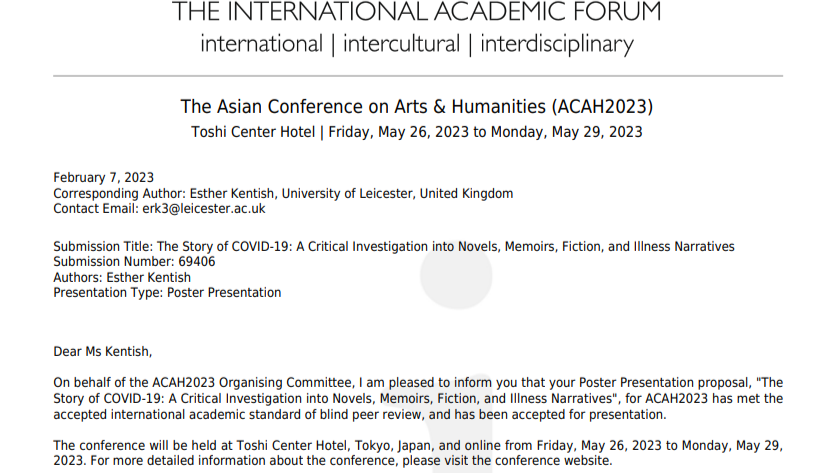838x473 pixels.
Task: Click the greeting 'Dear Ms Kentish,'
Action: (103, 352)
